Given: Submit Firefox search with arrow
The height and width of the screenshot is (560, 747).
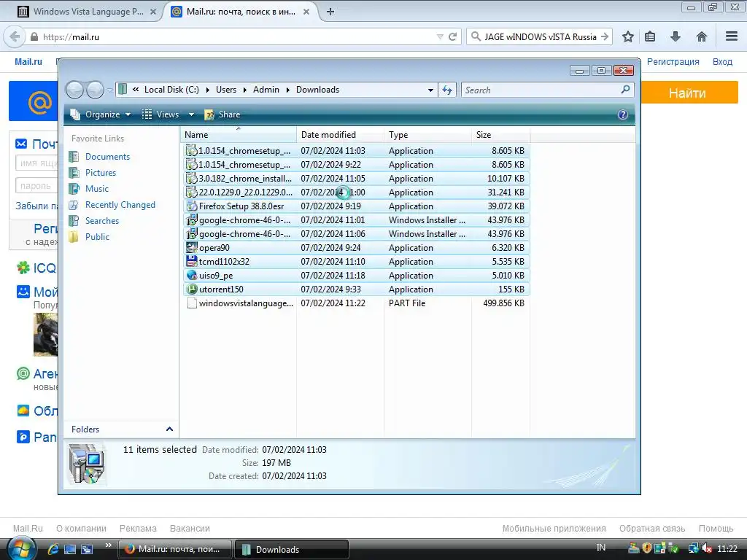Looking at the screenshot, I should click(x=605, y=36).
